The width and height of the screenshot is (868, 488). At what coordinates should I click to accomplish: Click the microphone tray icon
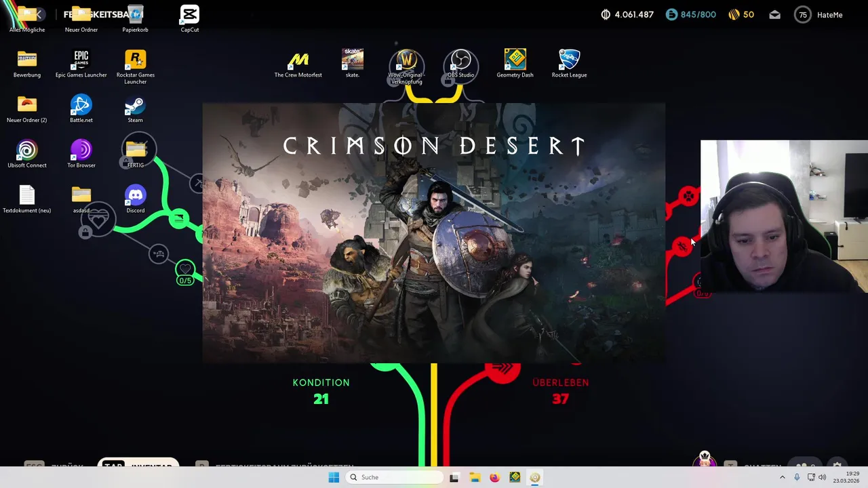click(797, 477)
